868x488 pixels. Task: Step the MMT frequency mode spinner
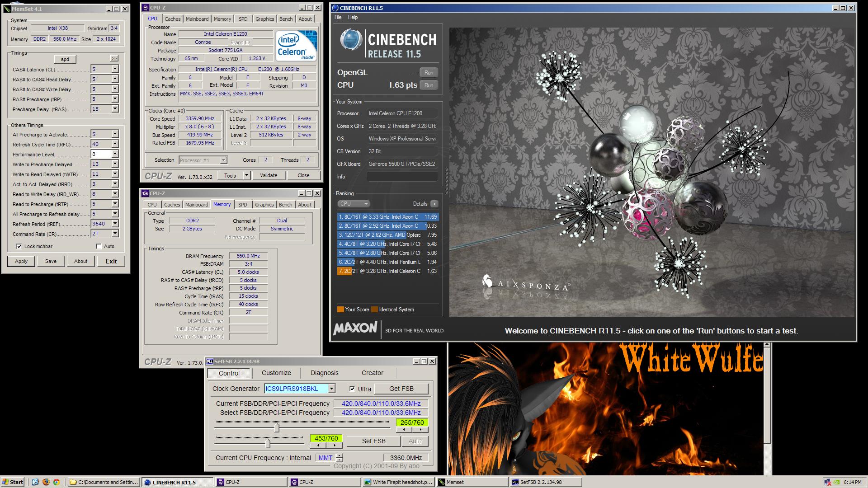[340, 458]
